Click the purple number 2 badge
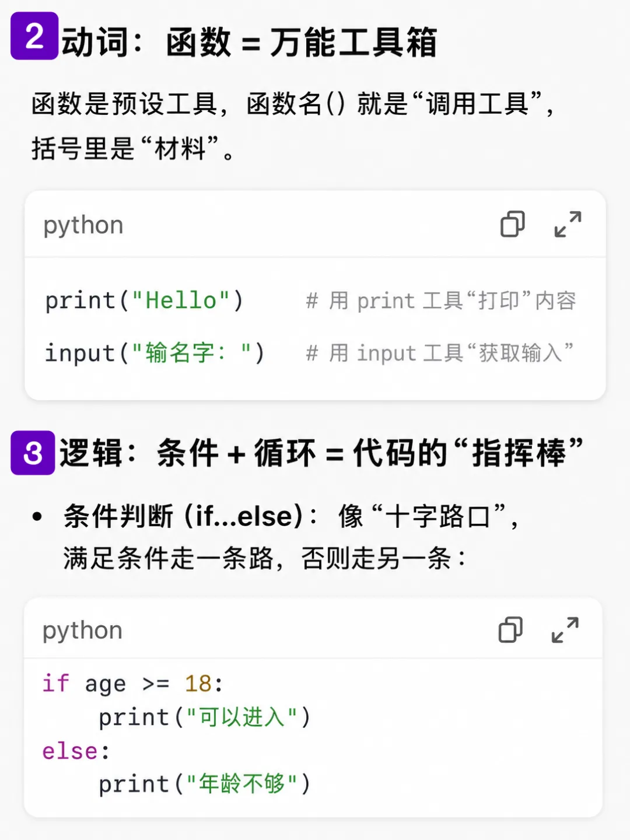Screen dimensions: 630x840 click(34, 36)
